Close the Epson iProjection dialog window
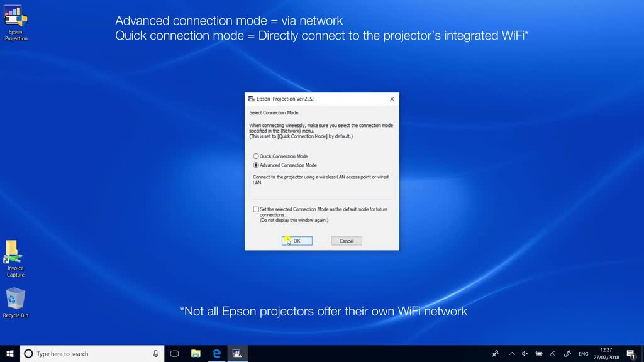 pos(392,99)
